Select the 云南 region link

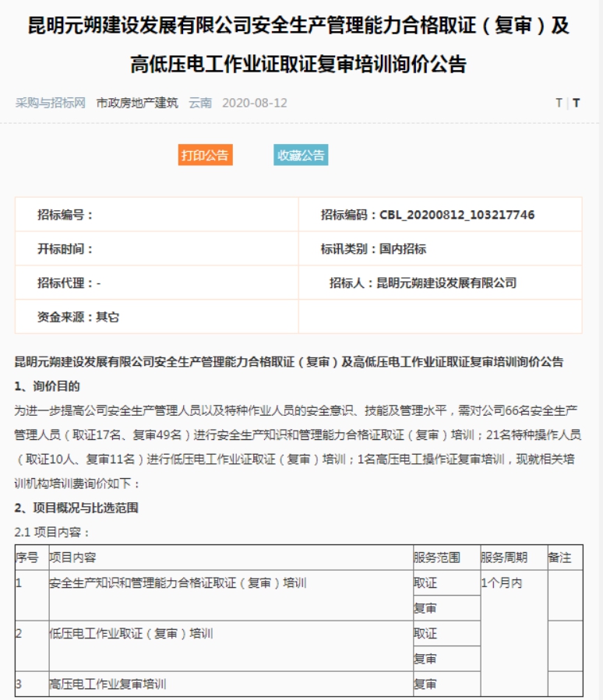200,103
